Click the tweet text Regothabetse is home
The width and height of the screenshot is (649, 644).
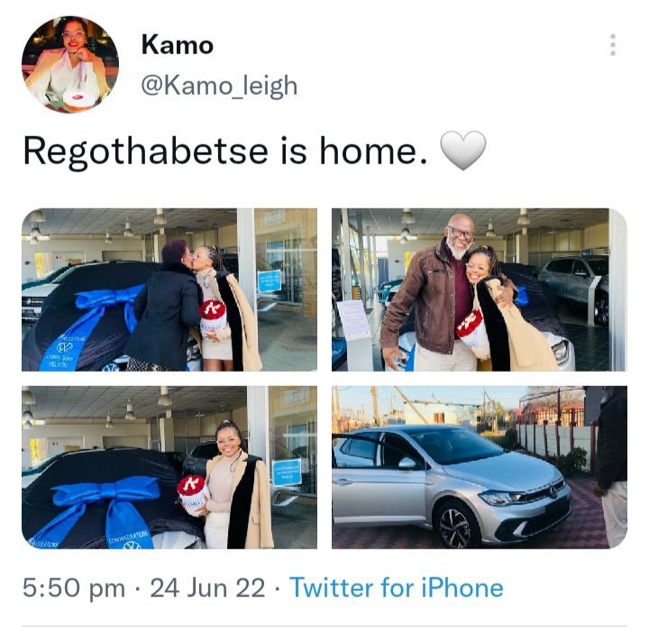[x=225, y=152]
